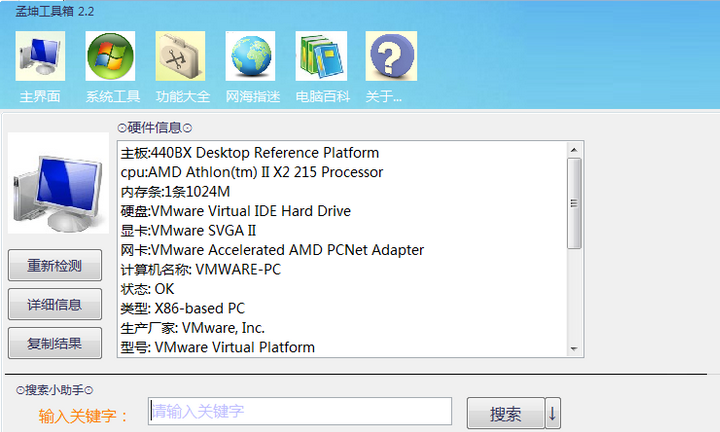Screen dimensions: 720x432
Task: Click the 搜索小助手 section heading
Action: click(x=55, y=390)
